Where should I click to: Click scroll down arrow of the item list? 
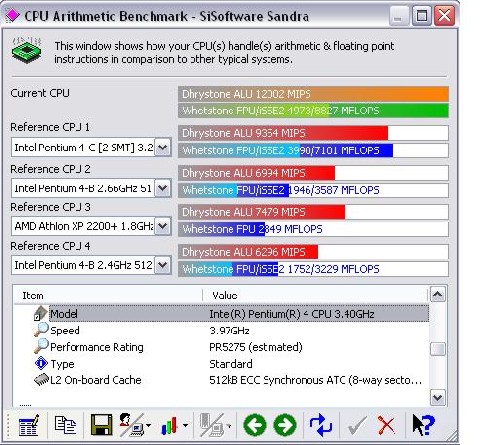(438, 398)
